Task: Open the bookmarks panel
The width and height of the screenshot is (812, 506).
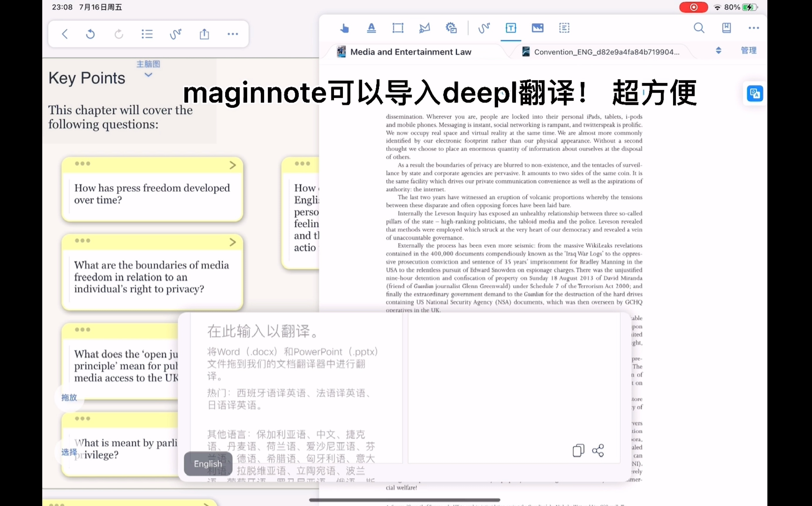Action: click(726, 28)
